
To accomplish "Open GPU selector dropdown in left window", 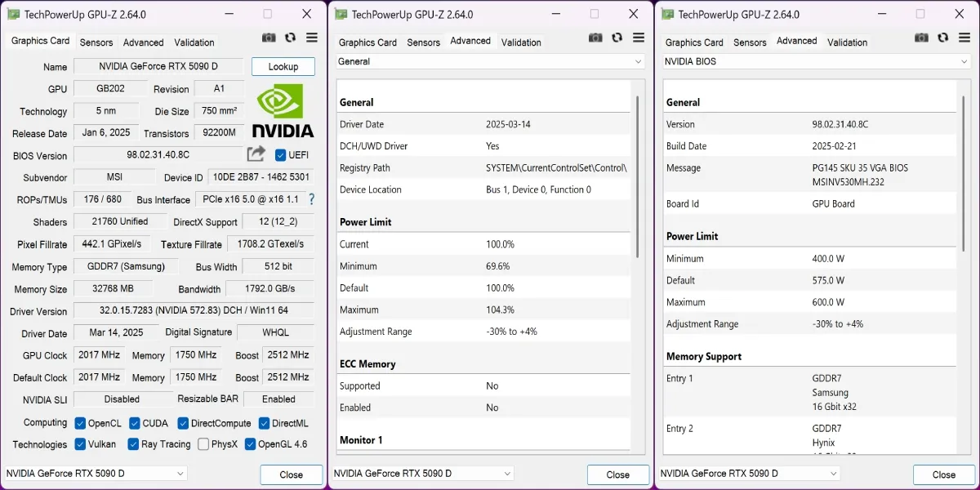I will [95, 474].
